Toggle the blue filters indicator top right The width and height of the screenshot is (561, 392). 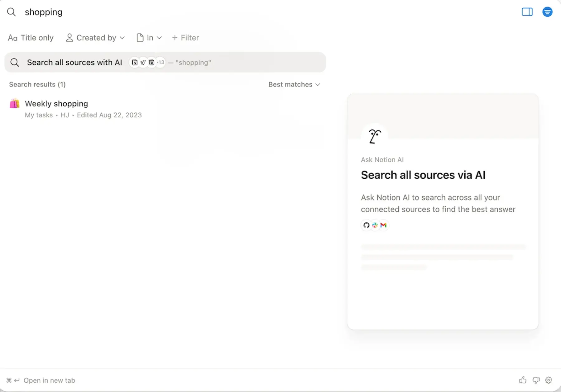click(547, 12)
